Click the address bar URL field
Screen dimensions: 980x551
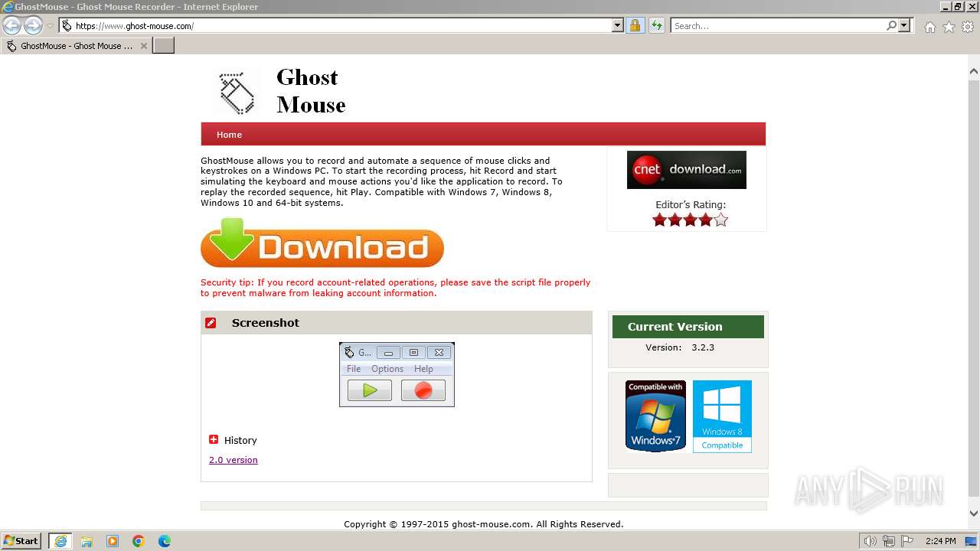pos(335,26)
